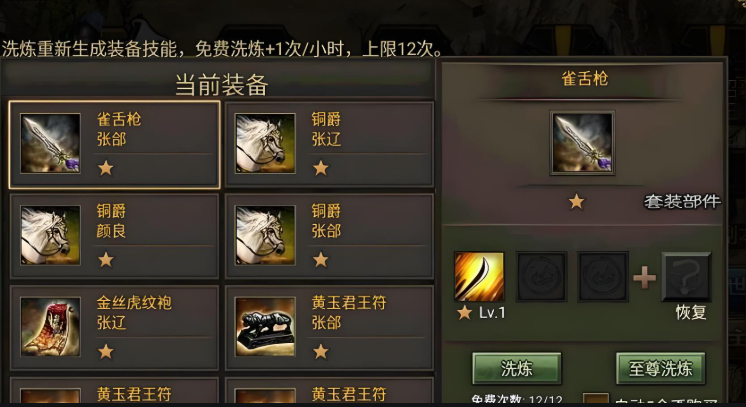This screenshot has height=407, width=746.
Task: Select the 黄玉君王符 tiger tally icon
Action: click(265, 327)
